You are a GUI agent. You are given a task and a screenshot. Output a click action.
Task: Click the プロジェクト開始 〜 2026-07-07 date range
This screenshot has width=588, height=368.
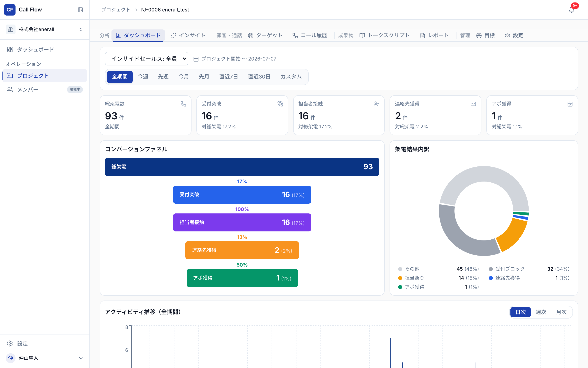tap(239, 59)
